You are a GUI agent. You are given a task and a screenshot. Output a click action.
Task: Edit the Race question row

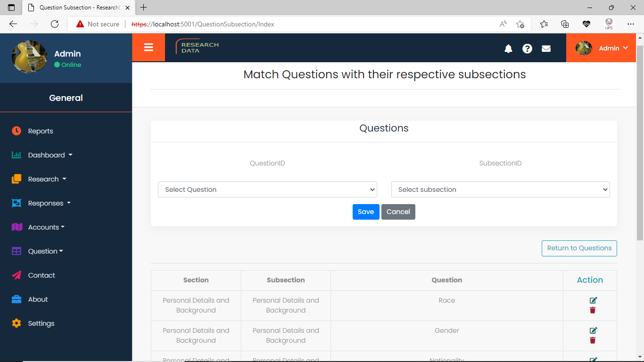[593, 300]
